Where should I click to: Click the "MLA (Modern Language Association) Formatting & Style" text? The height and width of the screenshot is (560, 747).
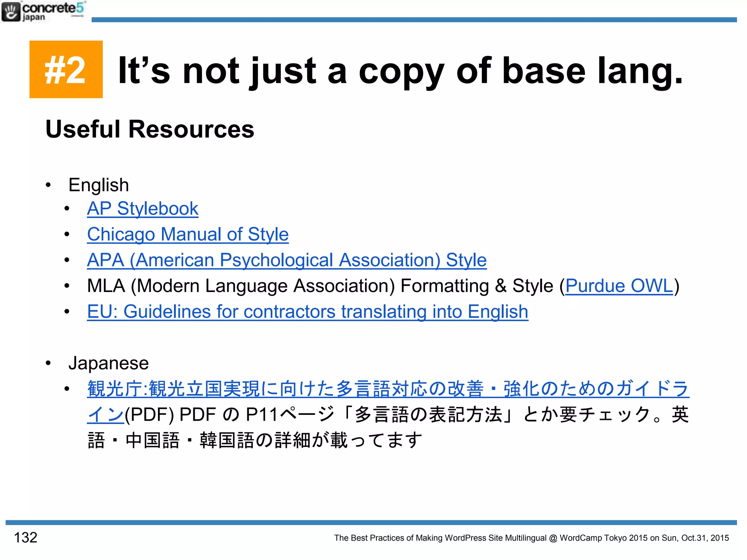(x=320, y=286)
